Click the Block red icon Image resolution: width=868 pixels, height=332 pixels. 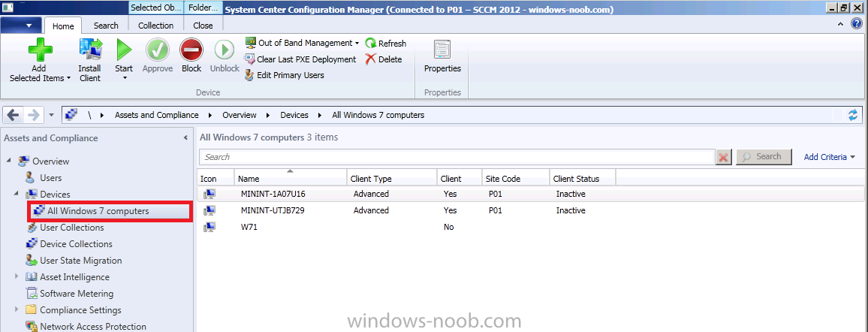[x=191, y=50]
